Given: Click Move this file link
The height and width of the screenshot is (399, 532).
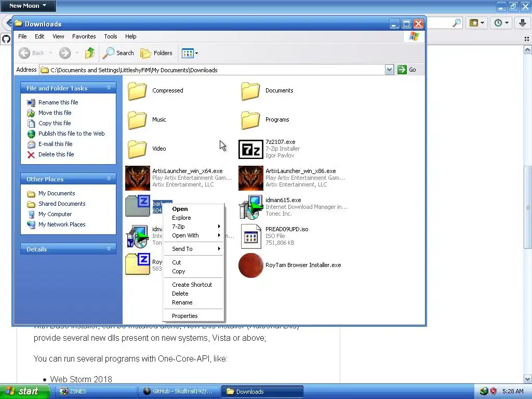Looking at the screenshot, I should pos(55,113).
